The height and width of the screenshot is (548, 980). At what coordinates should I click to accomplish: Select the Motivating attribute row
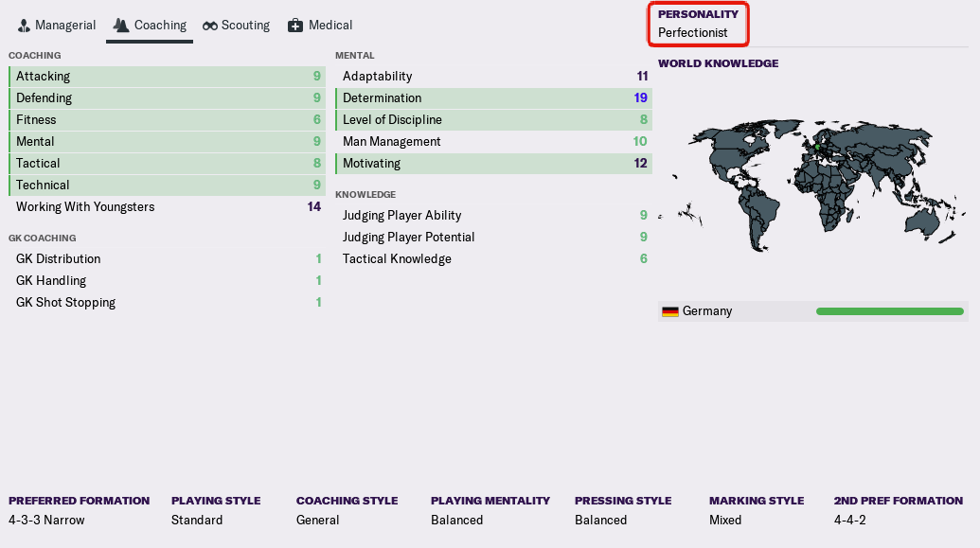pyautogui.click(x=493, y=164)
